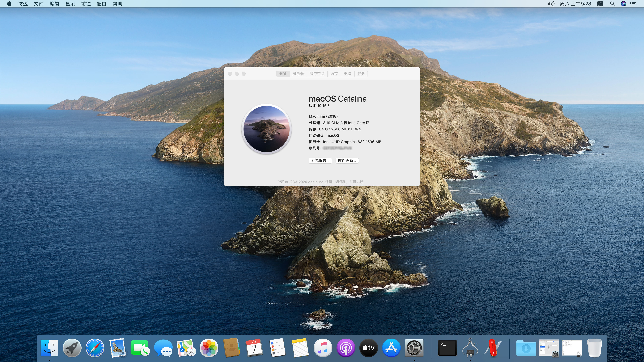Viewport: 644px width, 362px height.
Task: Open Messages speech-bubble icon
Action: 163,348
